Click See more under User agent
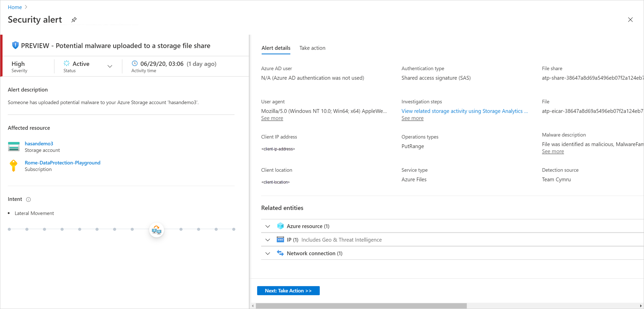This screenshot has height=309, width=644. 272,118
